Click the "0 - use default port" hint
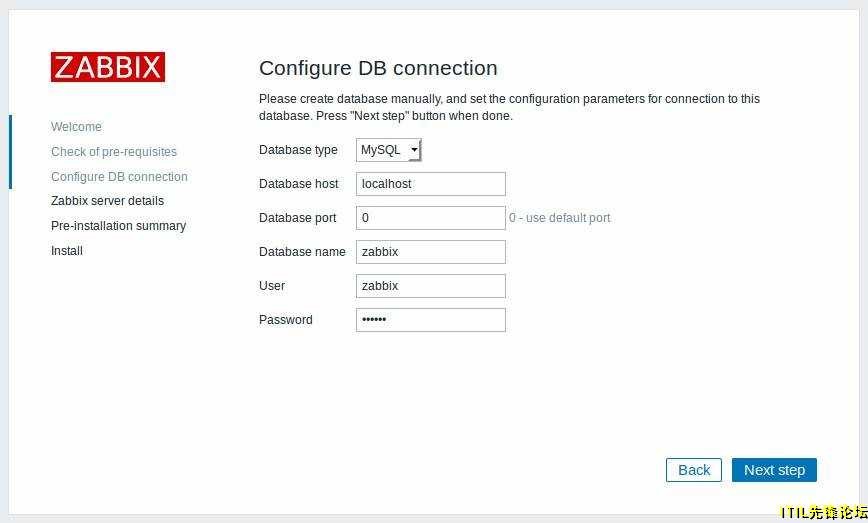The image size is (868, 523). [x=560, y=218]
